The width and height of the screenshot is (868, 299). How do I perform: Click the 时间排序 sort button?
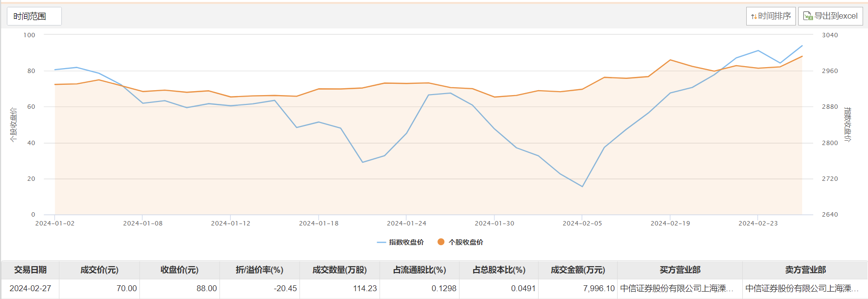coord(771,16)
